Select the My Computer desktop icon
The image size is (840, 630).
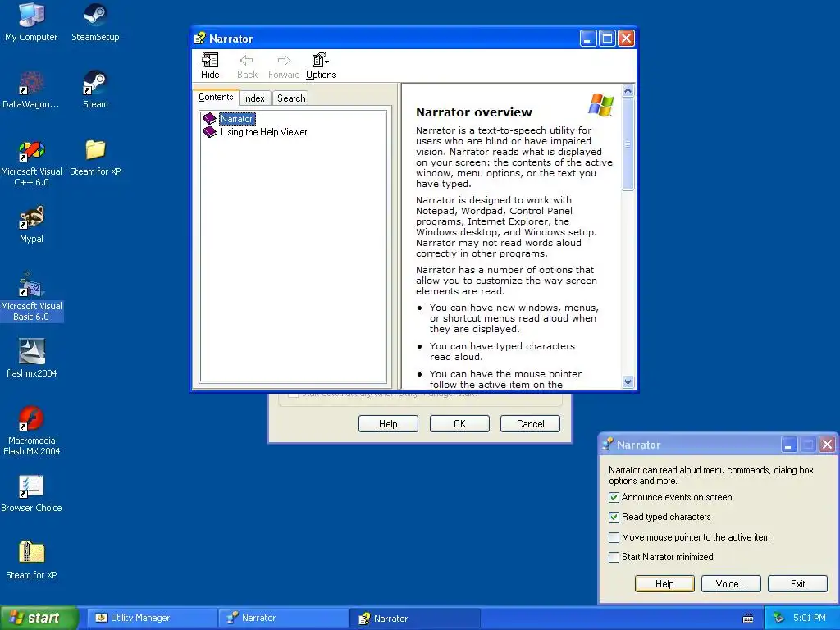(31, 22)
